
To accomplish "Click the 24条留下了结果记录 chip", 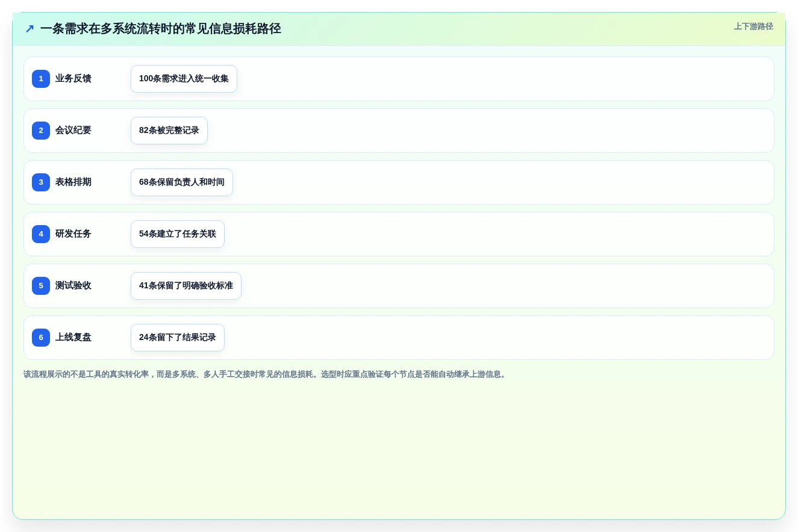I will click(x=178, y=338).
